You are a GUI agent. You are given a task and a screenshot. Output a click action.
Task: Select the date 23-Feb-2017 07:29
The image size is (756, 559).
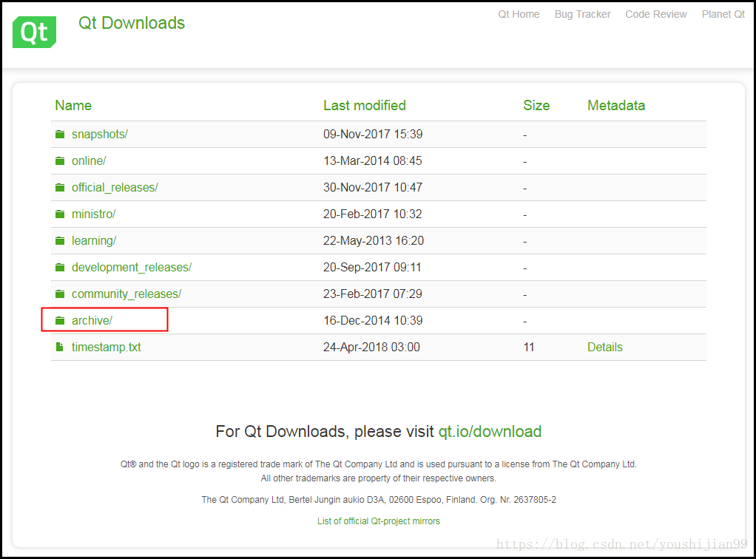(x=373, y=294)
